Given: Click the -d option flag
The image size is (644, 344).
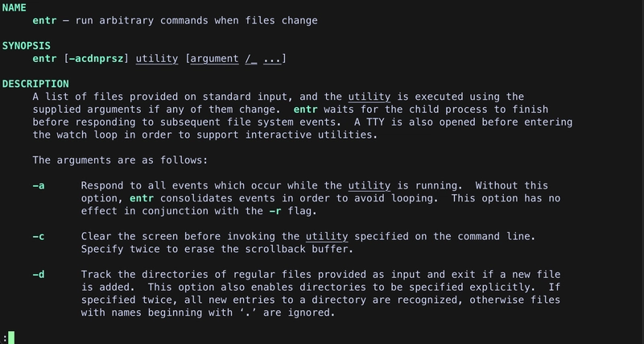Looking at the screenshot, I should (39, 275).
